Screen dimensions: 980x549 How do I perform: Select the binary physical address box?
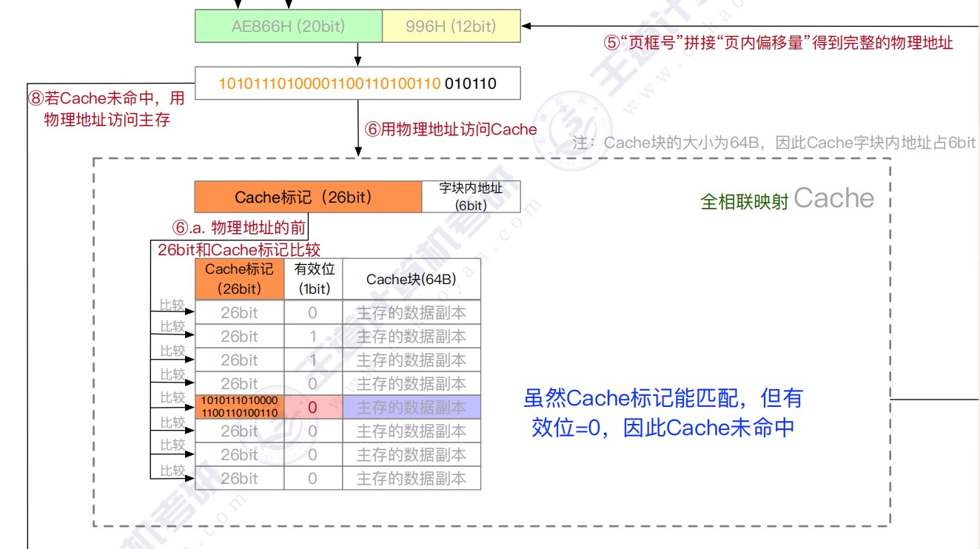click(358, 84)
